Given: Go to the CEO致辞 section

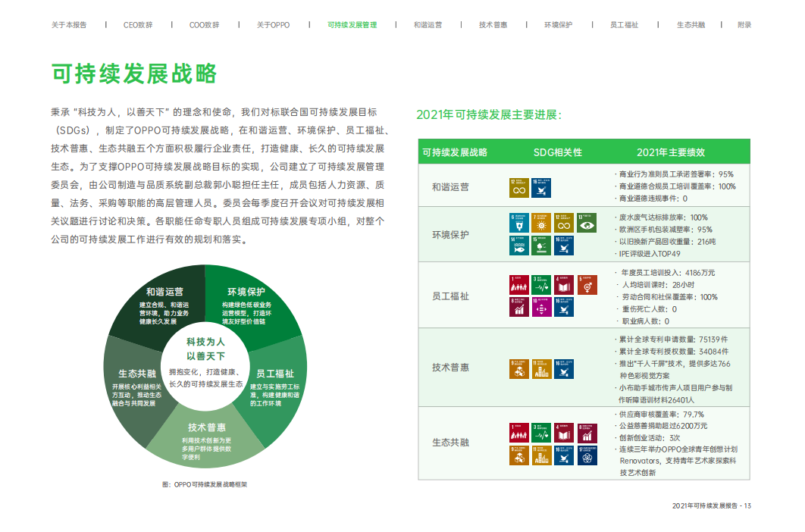Looking at the screenshot, I should click(138, 25).
